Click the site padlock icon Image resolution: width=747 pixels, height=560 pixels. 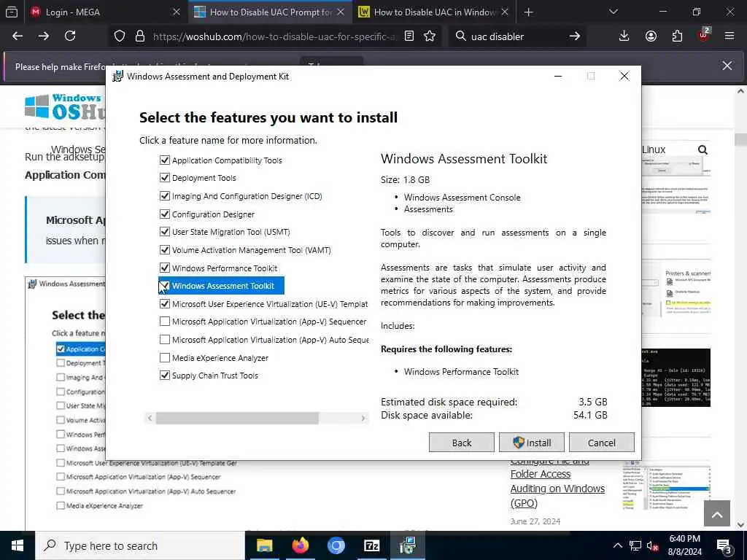click(x=139, y=36)
